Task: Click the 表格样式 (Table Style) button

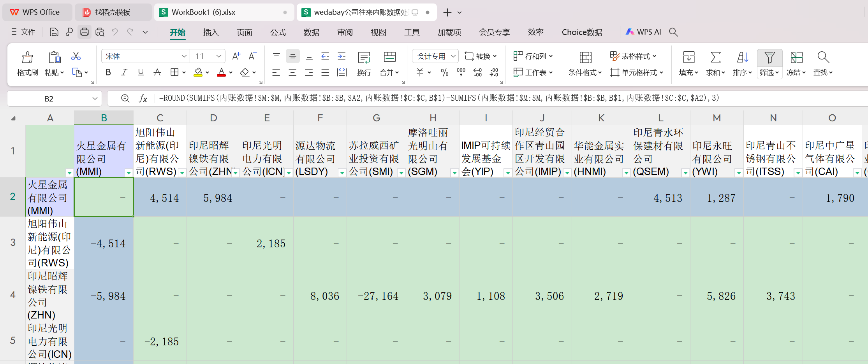Action: (633, 56)
